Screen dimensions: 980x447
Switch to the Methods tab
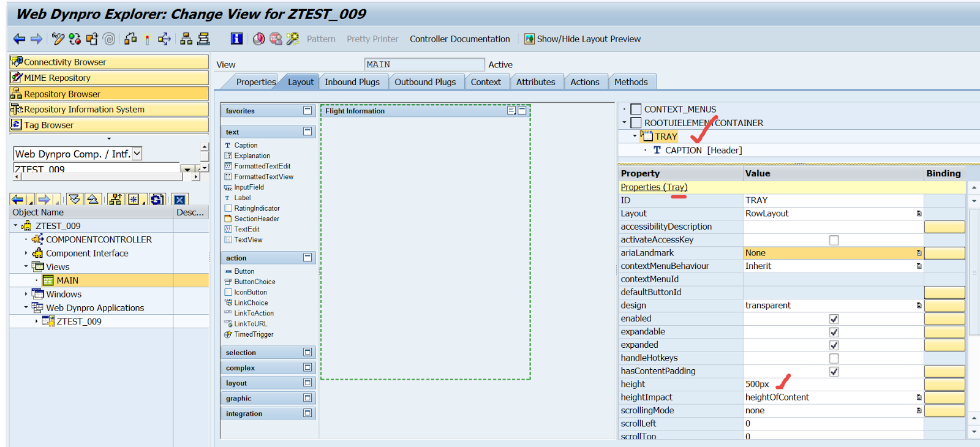(631, 82)
